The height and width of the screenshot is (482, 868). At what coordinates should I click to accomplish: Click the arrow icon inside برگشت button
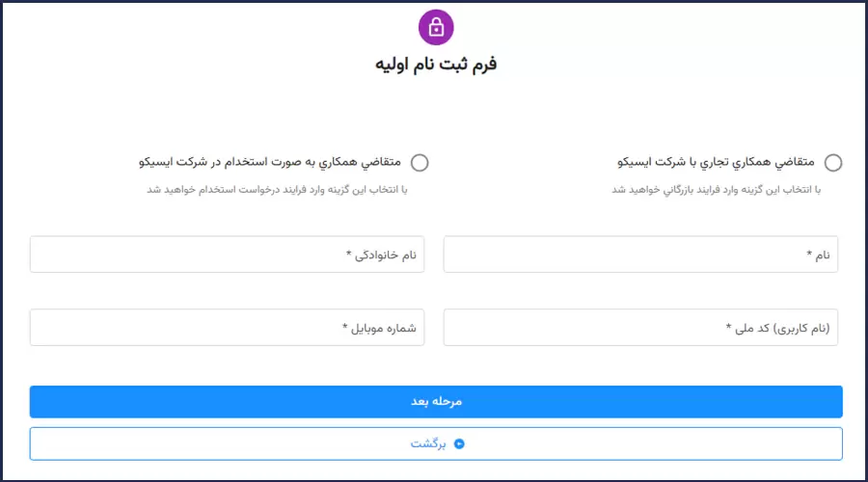pos(459,444)
